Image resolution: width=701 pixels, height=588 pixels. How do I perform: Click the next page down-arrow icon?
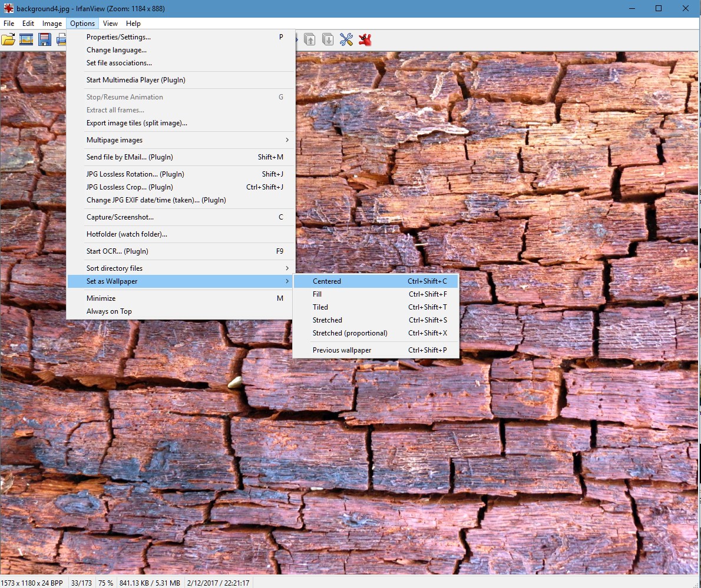tap(328, 40)
